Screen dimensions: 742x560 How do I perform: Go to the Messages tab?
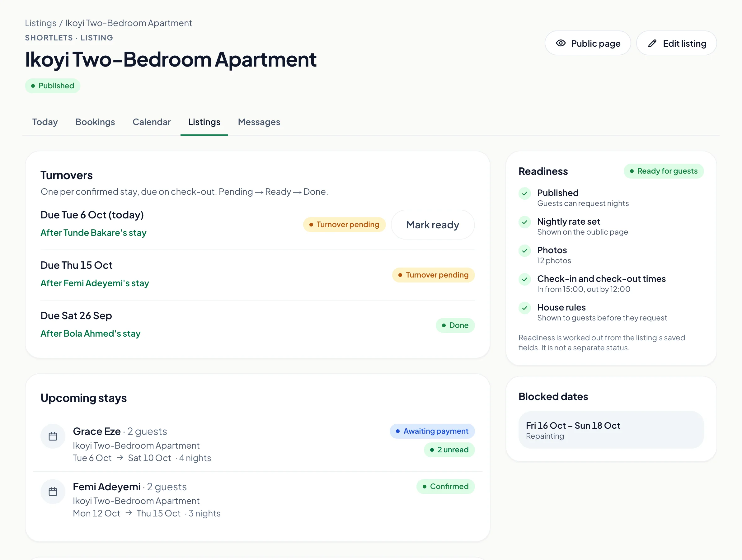[x=259, y=122]
